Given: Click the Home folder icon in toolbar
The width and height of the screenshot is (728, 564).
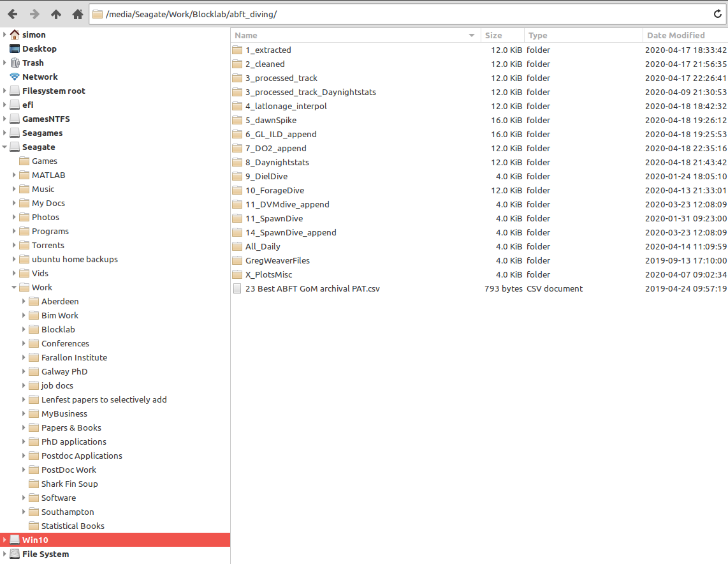Looking at the screenshot, I should coord(78,14).
